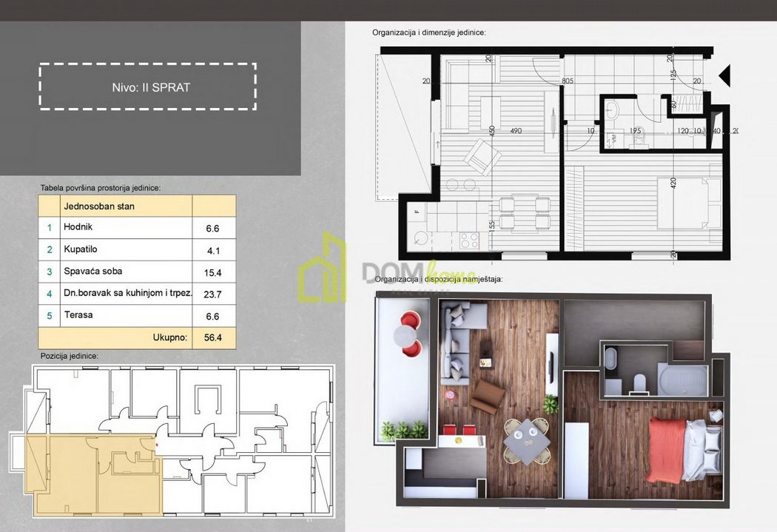Click the brown armchair in rendered plan
777x532 pixels.
(x=489, y=395)
